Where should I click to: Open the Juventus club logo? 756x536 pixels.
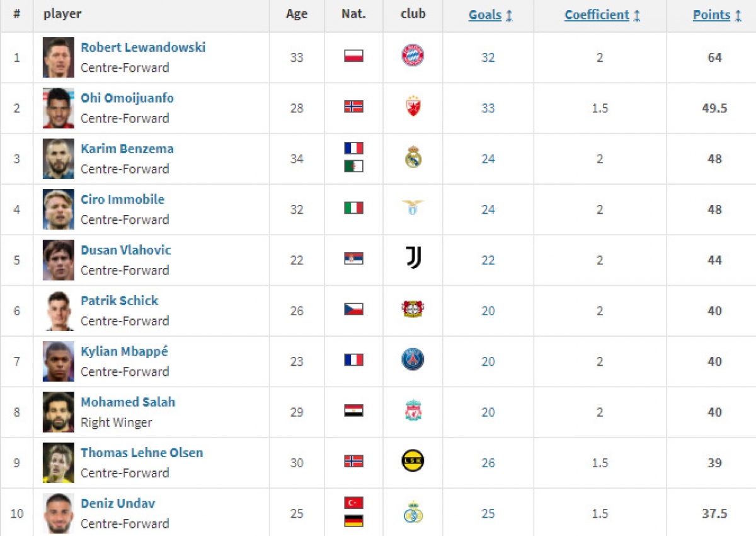point(413,258)
